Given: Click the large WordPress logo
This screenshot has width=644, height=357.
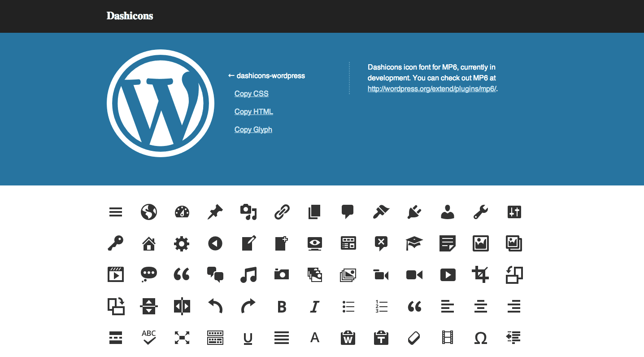Looking at the screenshot, I should pos(160,103).
